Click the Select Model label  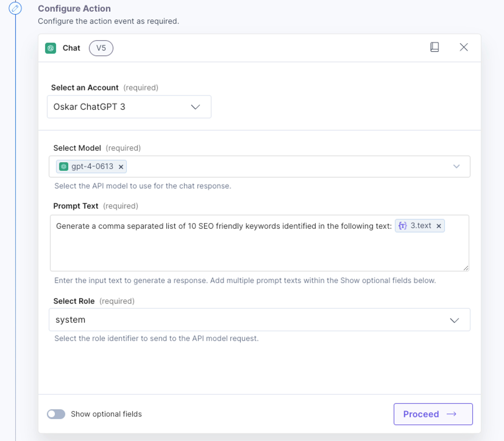click(77, 148)
